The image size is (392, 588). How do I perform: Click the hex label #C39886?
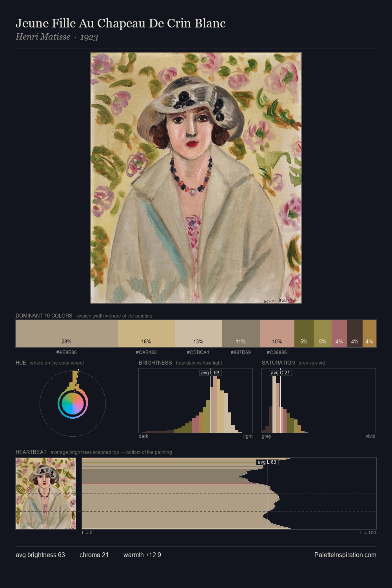pyautogui.click(x=277, y=352)
